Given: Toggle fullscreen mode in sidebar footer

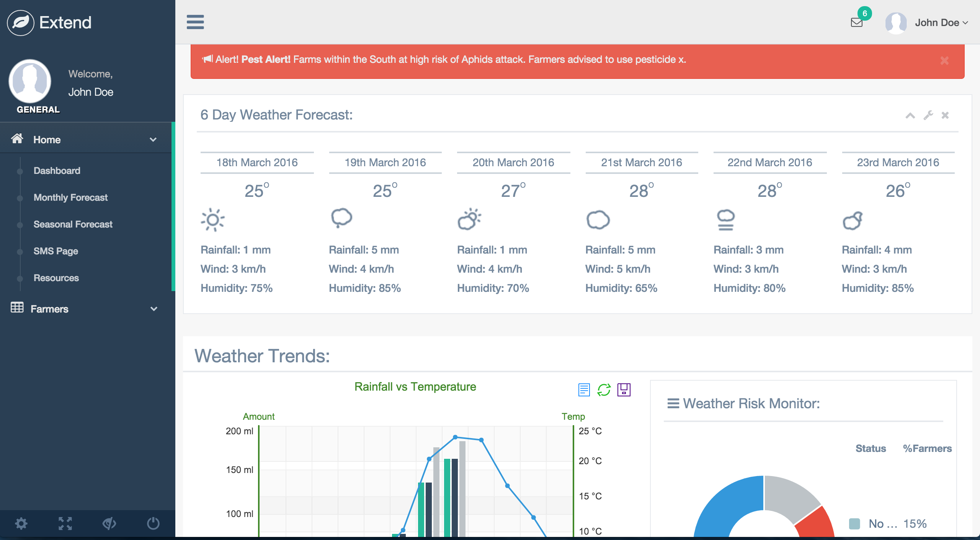Looking at the screenshot, I should 65,523.
